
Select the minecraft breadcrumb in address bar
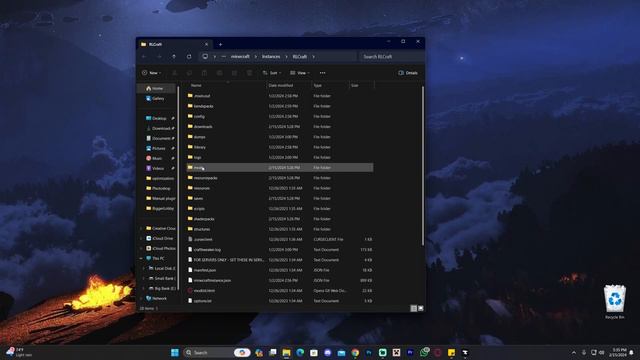[240, 57]
